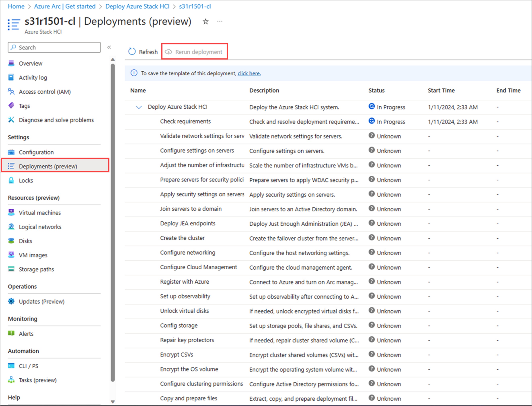Click the End Time column header

[x=508, y=90]
